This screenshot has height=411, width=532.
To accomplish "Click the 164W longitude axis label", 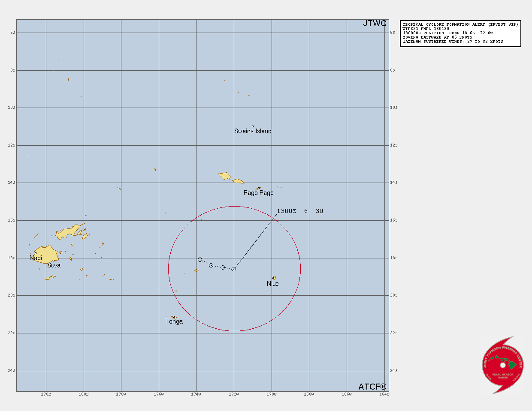I will [x=384, y=394].
